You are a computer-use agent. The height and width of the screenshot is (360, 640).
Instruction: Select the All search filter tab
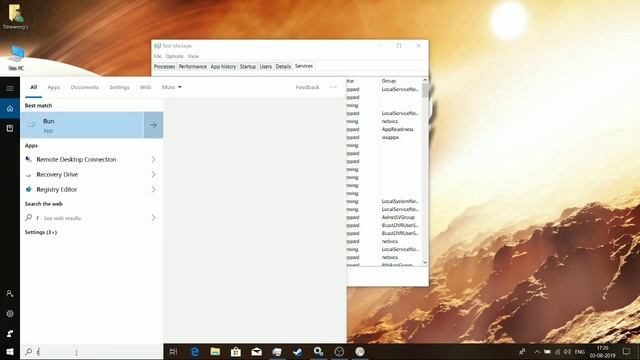tap(33, 87)
